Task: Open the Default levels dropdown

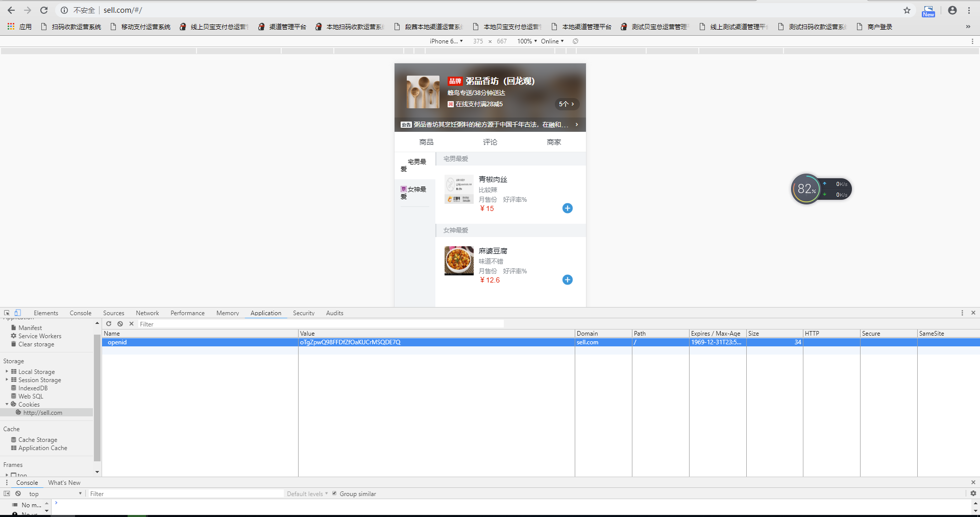Action: click(x=307, y=494)
